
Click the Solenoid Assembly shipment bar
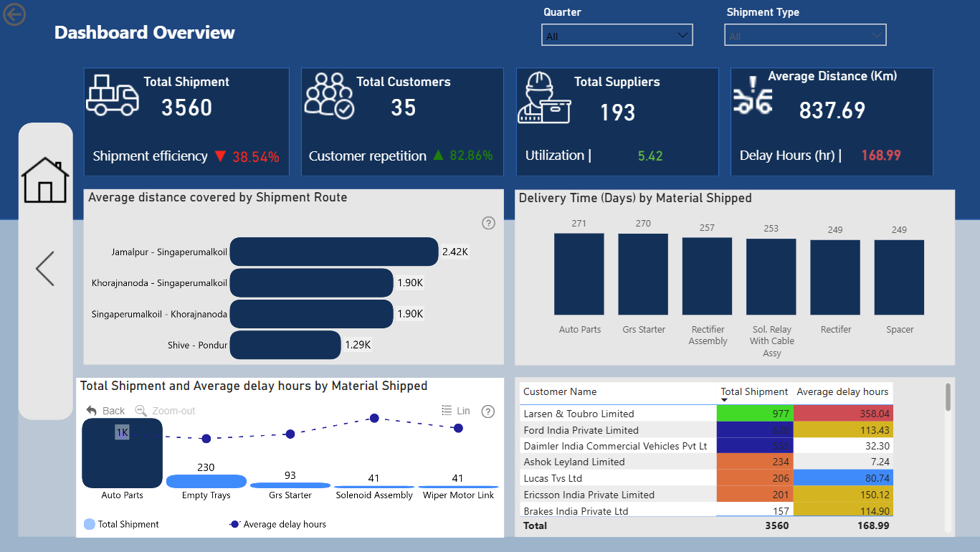[374, 487]
